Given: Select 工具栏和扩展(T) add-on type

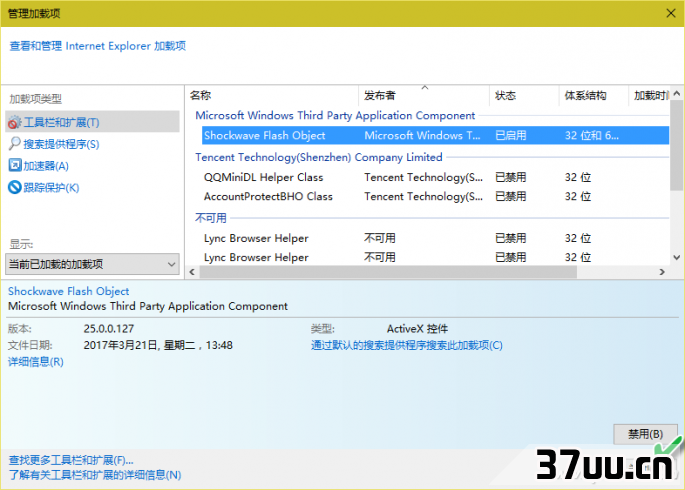Looking at the screenshot, I should click(x=92, y=122).
